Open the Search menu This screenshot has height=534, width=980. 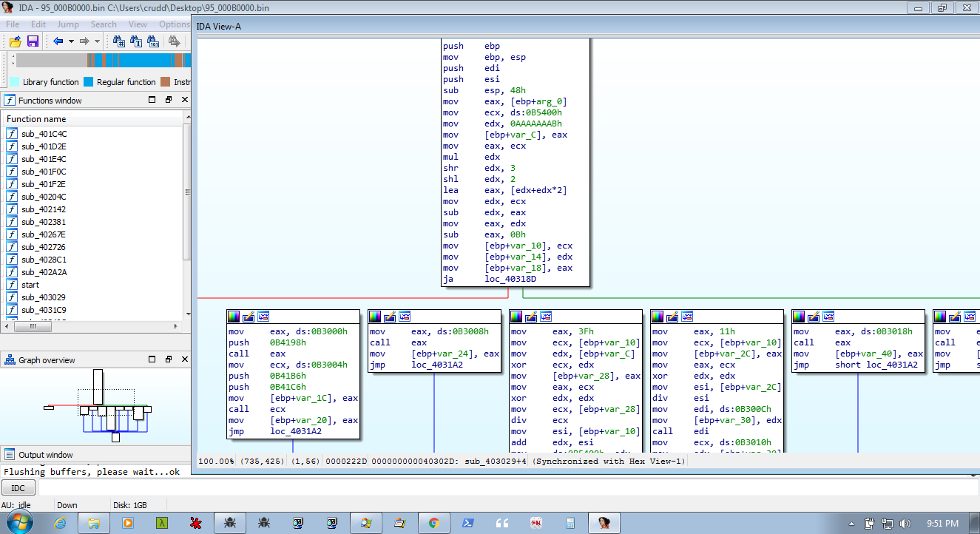point(104,24)
